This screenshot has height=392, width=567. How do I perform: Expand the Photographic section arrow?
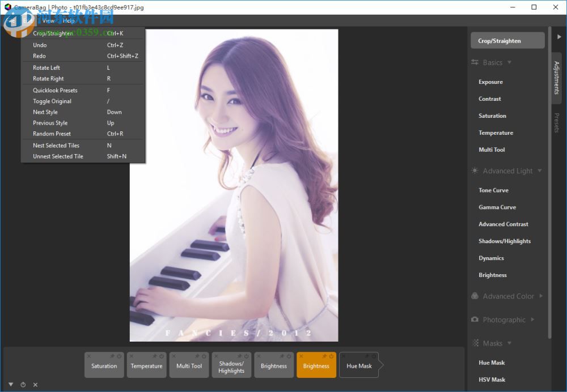532,319
